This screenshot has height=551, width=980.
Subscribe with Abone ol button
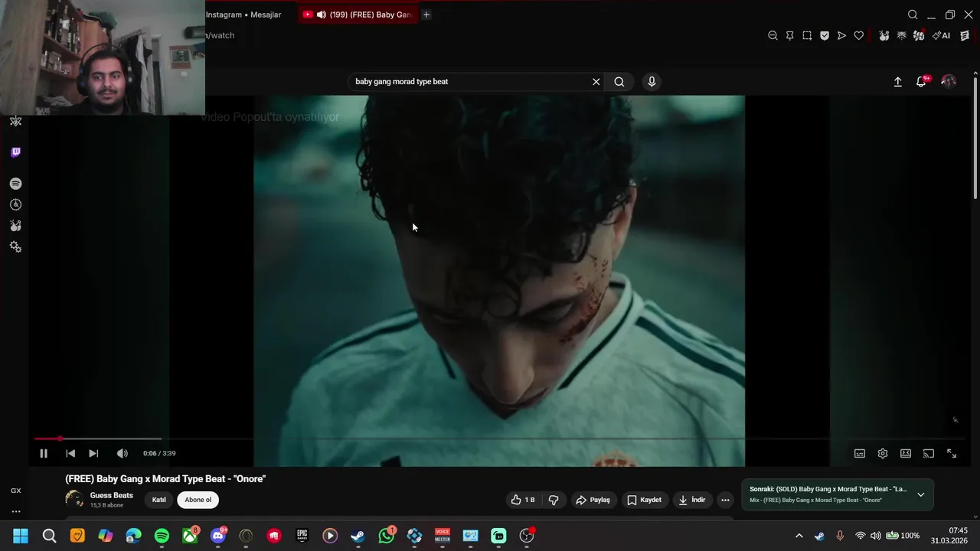pyautogui.click(x=198, y=500)
